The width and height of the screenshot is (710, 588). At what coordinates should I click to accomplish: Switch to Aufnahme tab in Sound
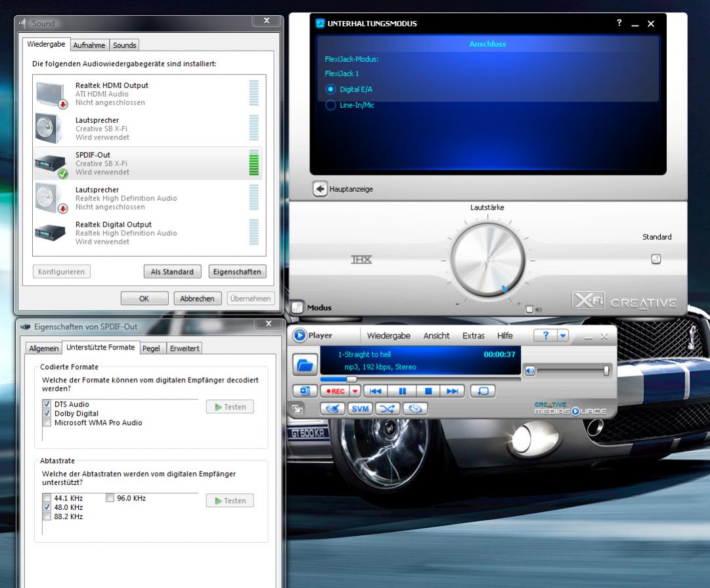point(89,45)
